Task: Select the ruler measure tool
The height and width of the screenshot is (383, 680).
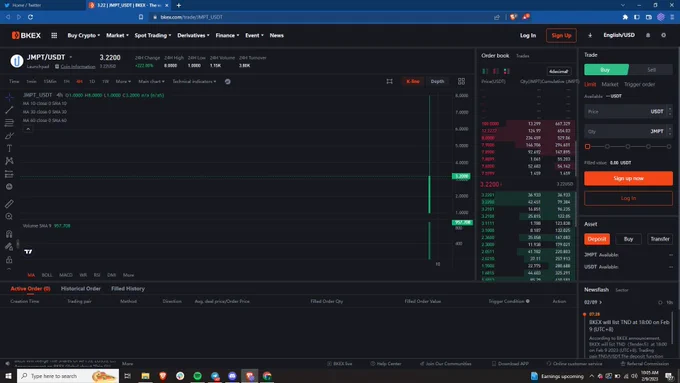Action: click(x=9, y=203)
